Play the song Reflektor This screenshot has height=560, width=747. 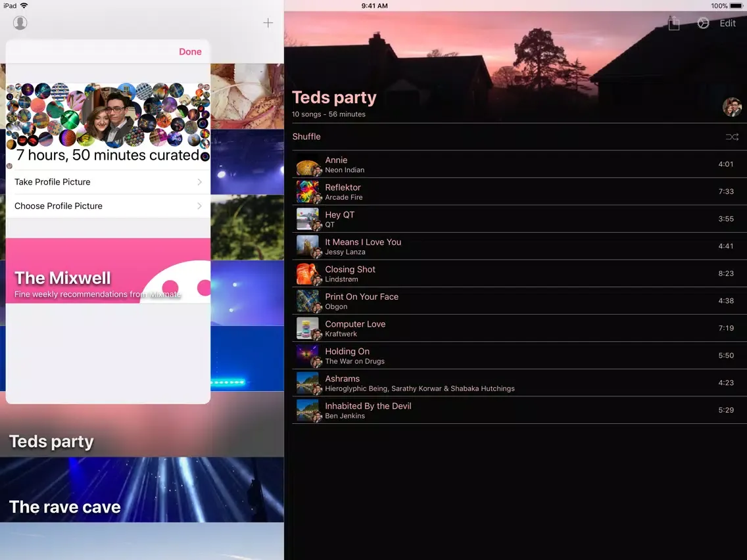519,192
